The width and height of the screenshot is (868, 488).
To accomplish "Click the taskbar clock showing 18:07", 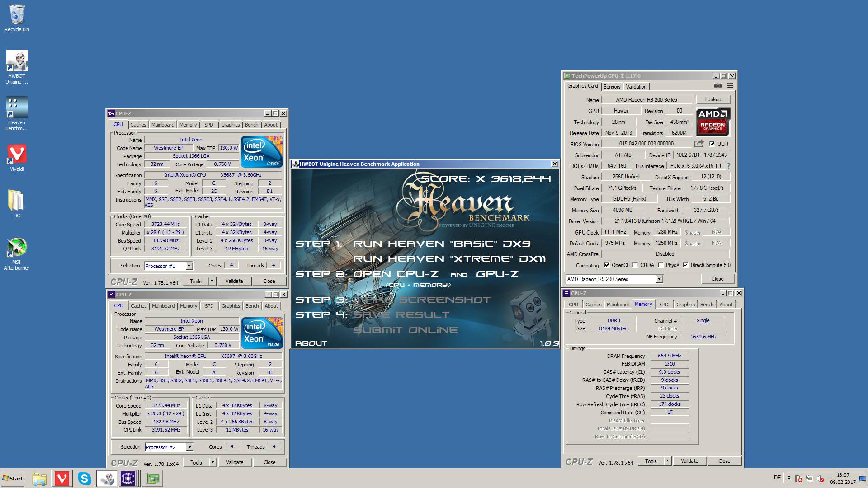I will pos(843,479).
